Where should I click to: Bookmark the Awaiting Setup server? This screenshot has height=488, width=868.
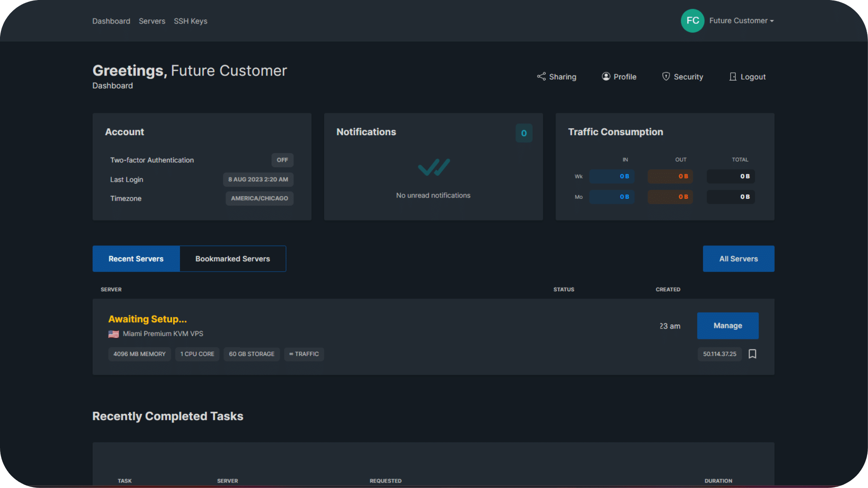[x=752, y=354]
